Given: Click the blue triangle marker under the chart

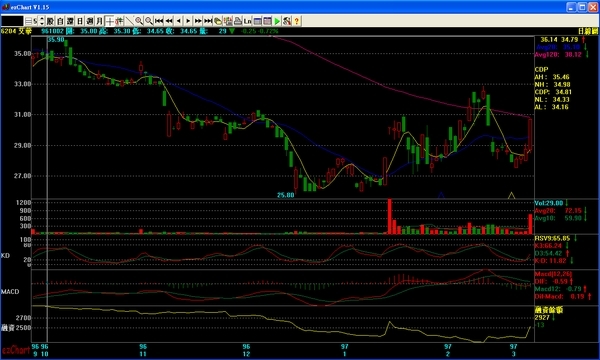Looking at the screenshot, I should click(x=441, y=195).
